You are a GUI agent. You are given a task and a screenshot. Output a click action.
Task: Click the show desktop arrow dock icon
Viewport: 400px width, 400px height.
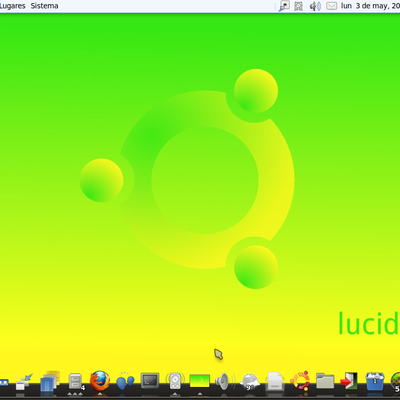(25, 382)
